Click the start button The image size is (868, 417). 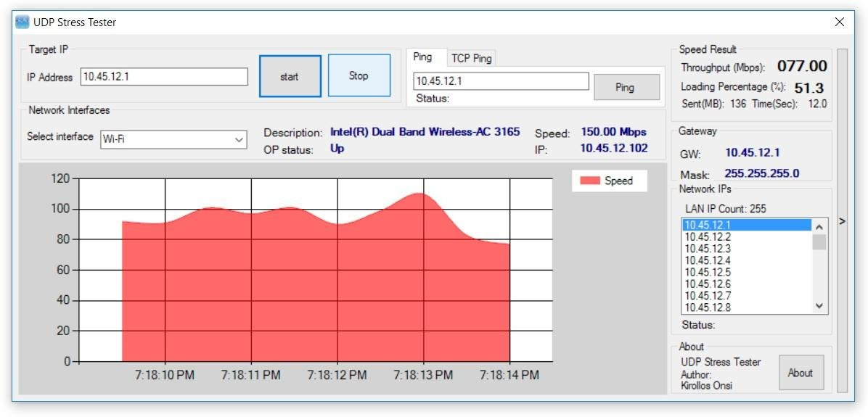290,76
